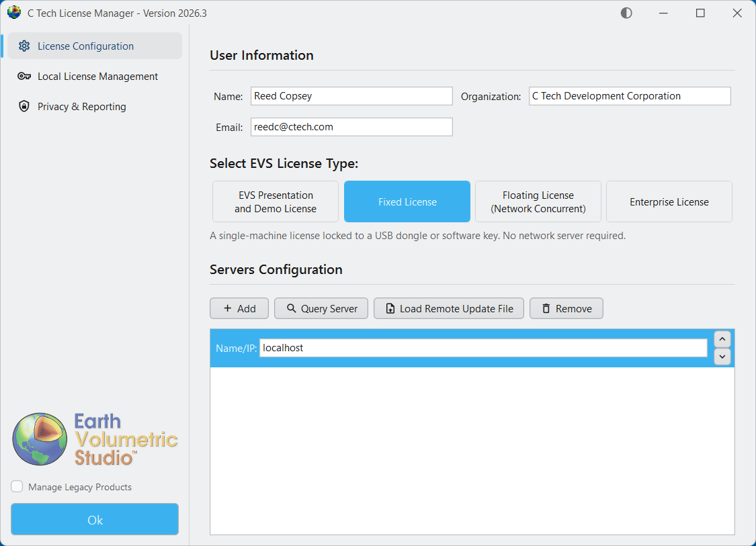756x546 pixels.
Task: Click the up arrow beside the server entry
Action: (722, 339)
